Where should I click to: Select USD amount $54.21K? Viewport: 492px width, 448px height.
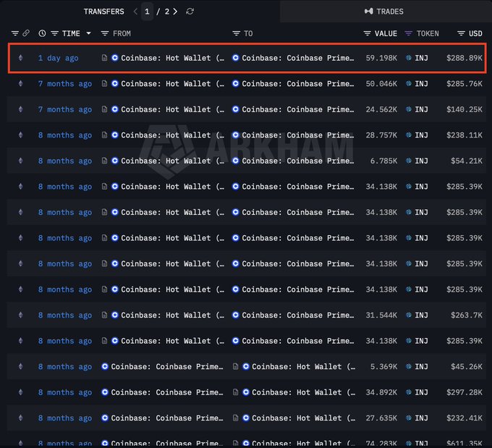tap(467, 161)
